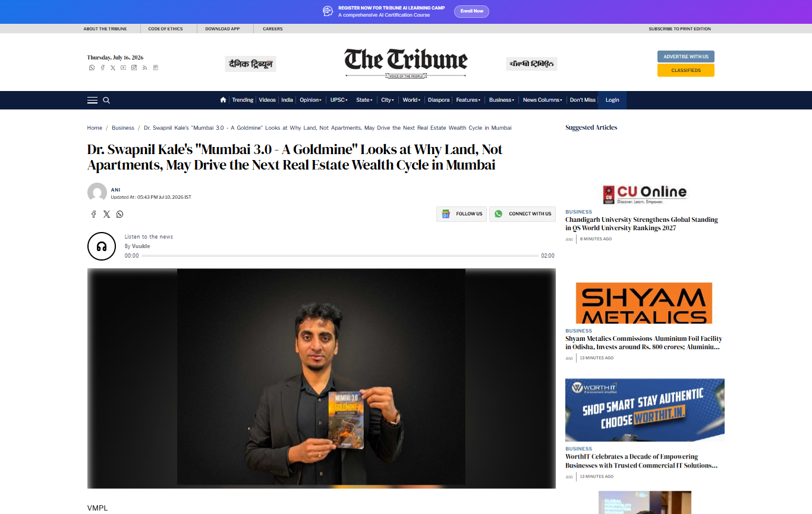Open Download App link

pos(222,29)
